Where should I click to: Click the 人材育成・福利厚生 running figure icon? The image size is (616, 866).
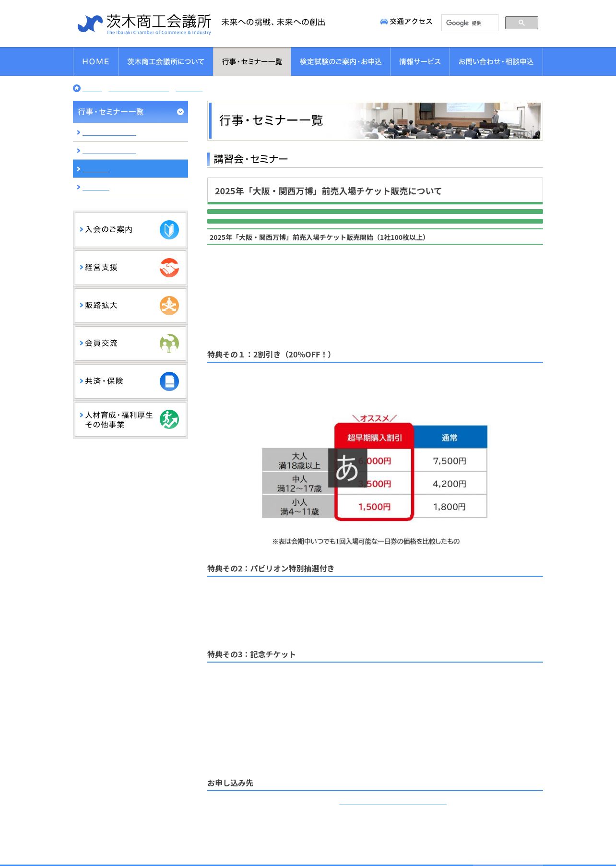pos(169,419)
